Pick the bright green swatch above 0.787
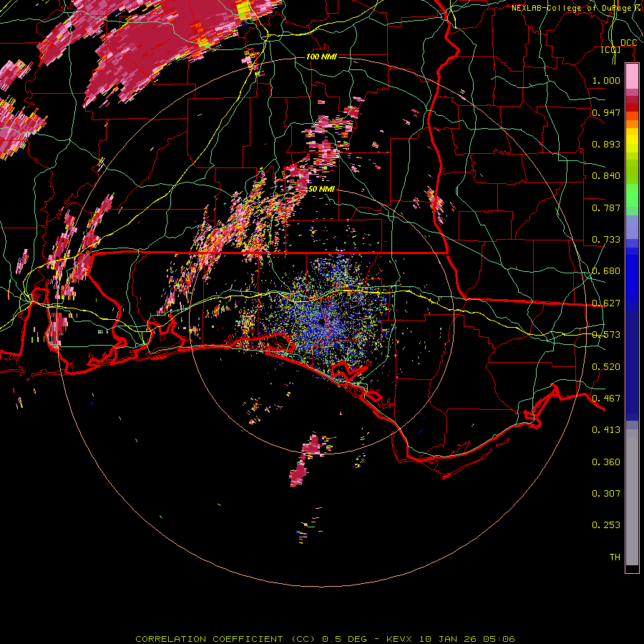644x644 pixels. pyautogui.click(x=632, y=195)
